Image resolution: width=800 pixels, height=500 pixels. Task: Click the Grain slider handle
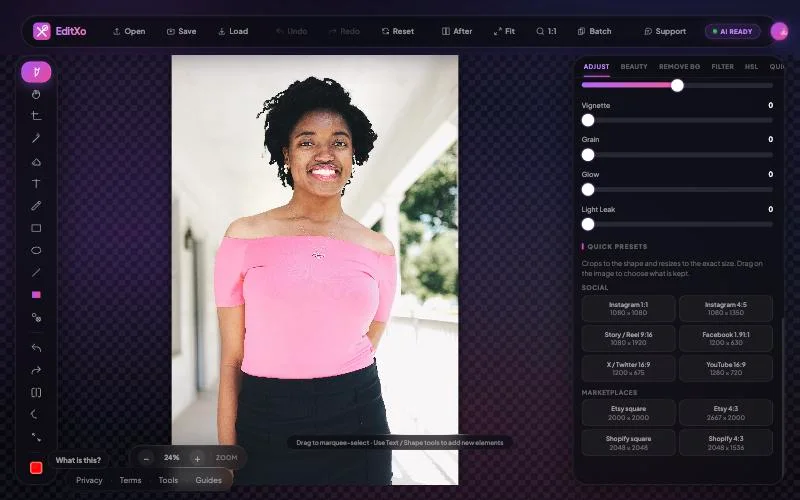point(588,155)
